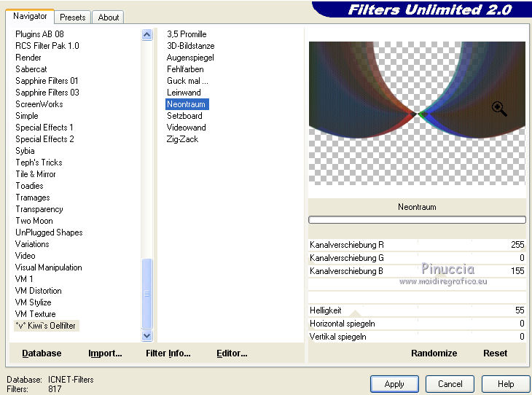The height and width of the screenshot is (395, 532).
Task: Select the Tramages category
Action: click(x=33, y=197)
